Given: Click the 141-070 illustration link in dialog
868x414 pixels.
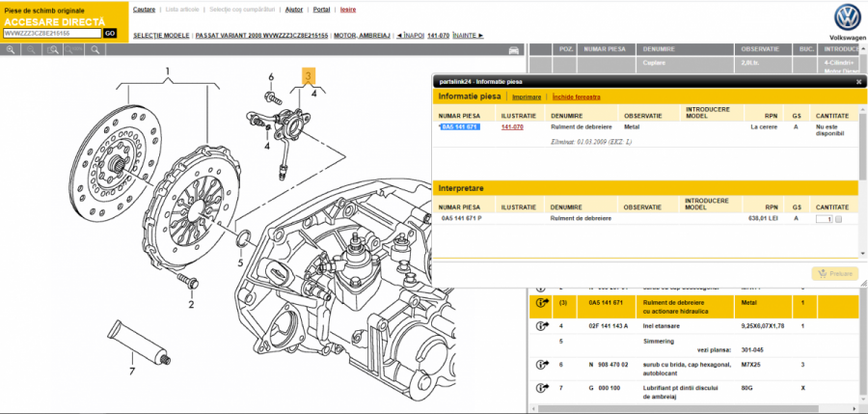Looking at the screenshot, I should 512,126.
